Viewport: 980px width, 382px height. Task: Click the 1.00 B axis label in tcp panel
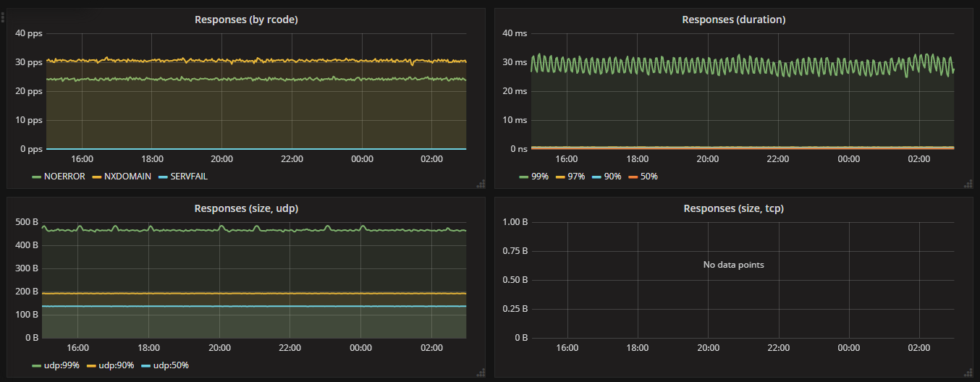click(515, 222)
